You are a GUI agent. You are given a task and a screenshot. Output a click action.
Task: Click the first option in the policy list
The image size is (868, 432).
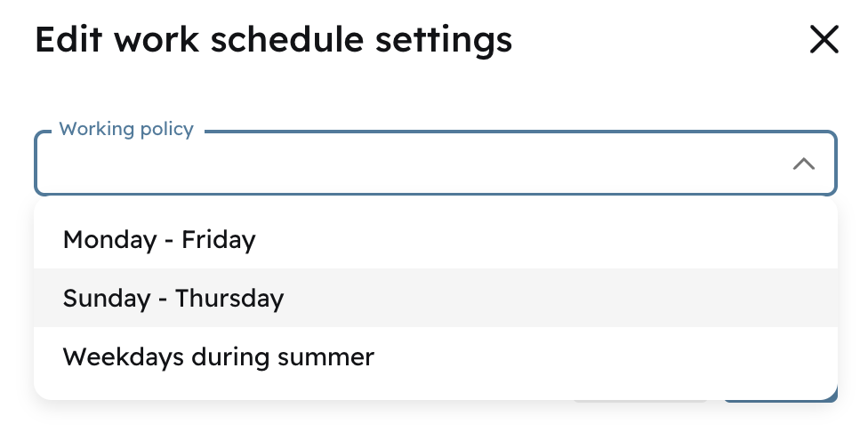pyautogui.click(x=160, y=239)
